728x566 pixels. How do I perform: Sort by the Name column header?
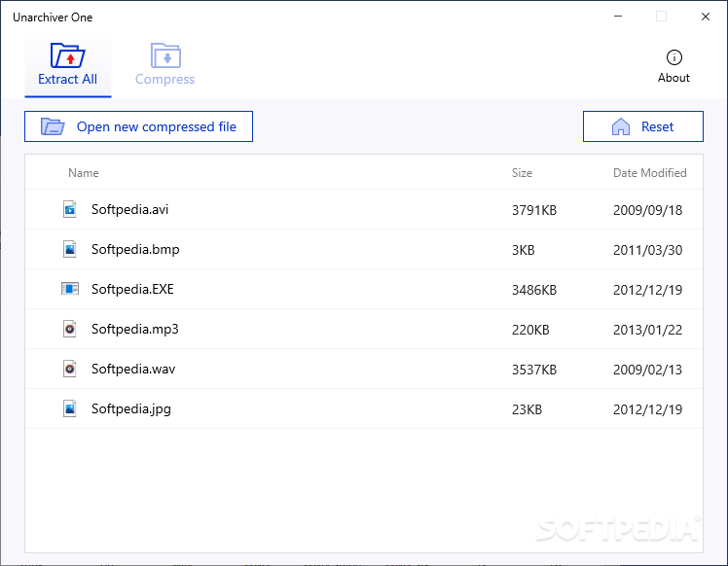pos(84,172)
